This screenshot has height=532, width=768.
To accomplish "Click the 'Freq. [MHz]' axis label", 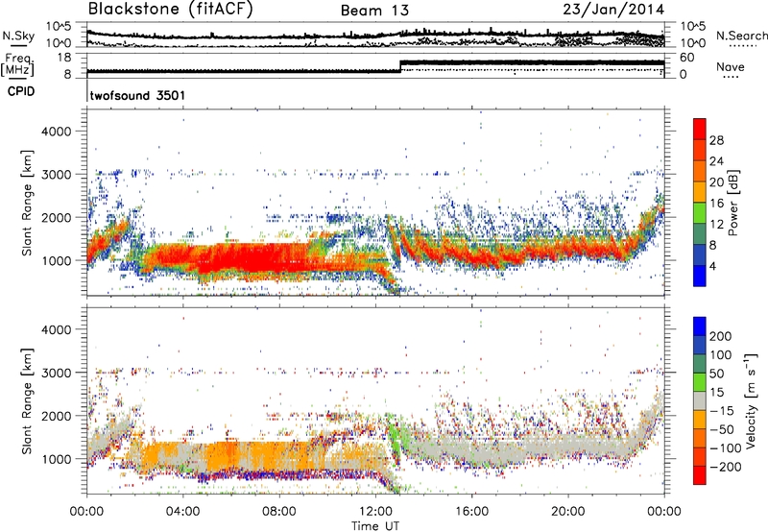I will click(17, 64).
